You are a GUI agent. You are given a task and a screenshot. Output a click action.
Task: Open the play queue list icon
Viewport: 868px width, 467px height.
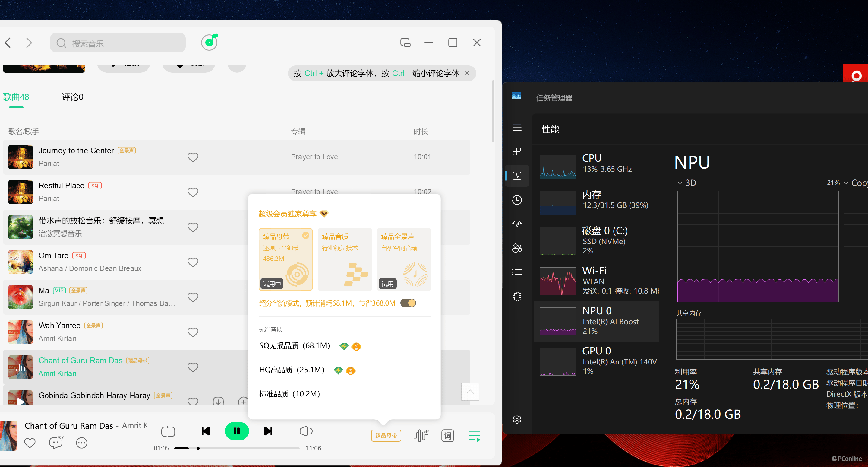tap(474, 436)
